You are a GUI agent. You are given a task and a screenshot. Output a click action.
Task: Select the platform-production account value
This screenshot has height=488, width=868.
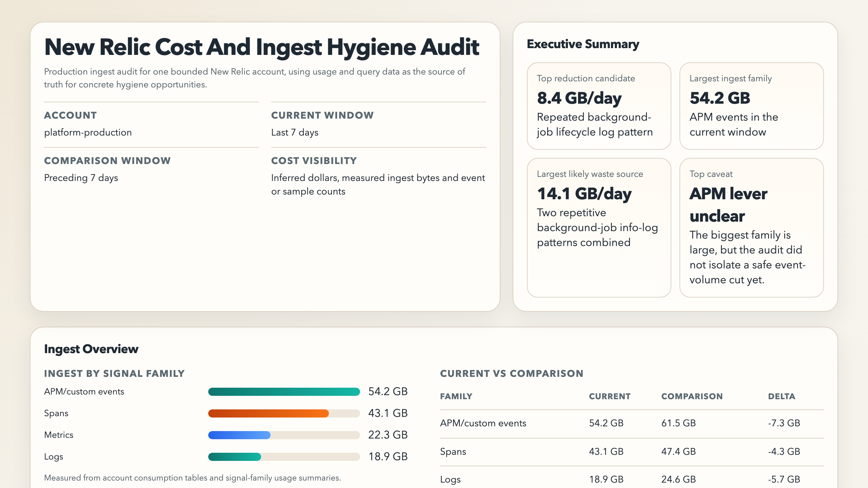[x=88, y=133]
